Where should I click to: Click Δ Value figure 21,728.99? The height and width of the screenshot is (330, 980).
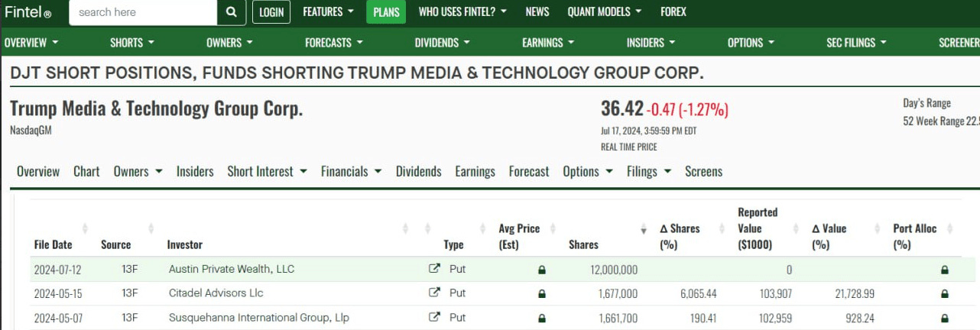[853, 293]
